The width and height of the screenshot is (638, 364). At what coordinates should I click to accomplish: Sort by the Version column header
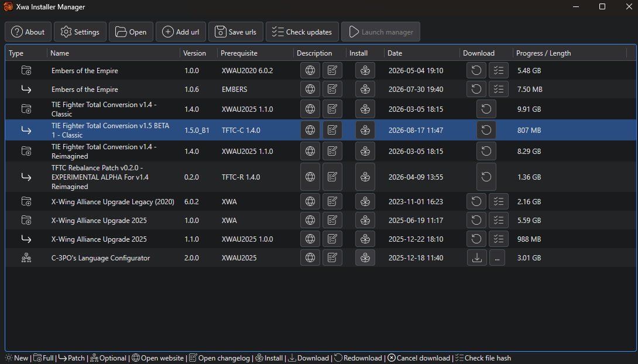click(x=198, y=53)
